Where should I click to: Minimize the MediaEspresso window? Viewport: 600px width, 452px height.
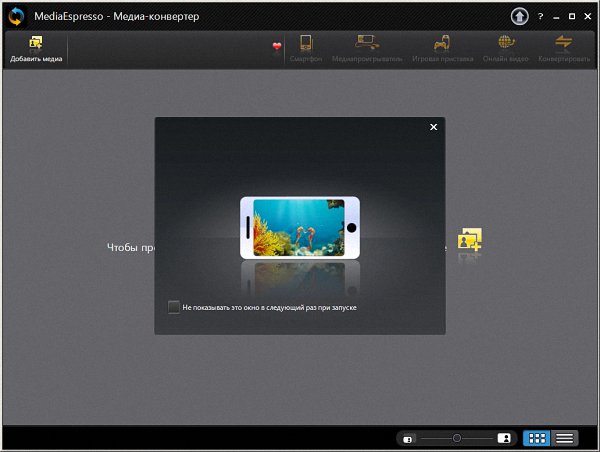pyautogui.click(x=557, y=16)
